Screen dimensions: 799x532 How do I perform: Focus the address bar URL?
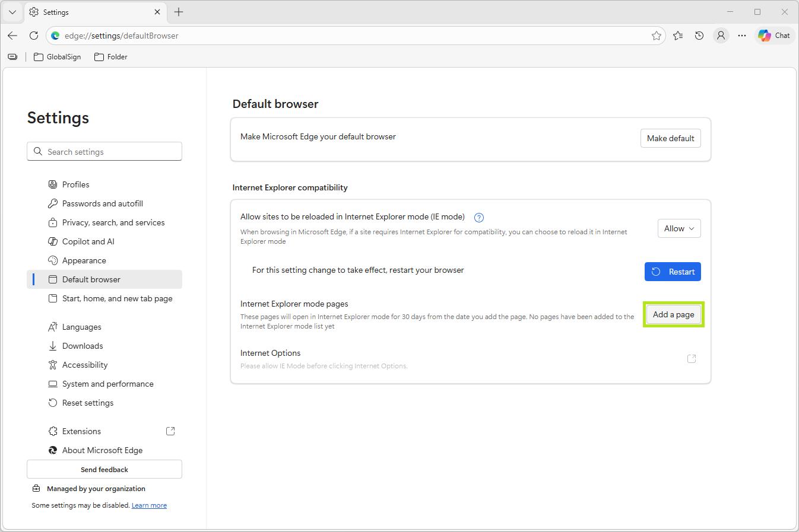pyautogui.click(x=356, y=36)
